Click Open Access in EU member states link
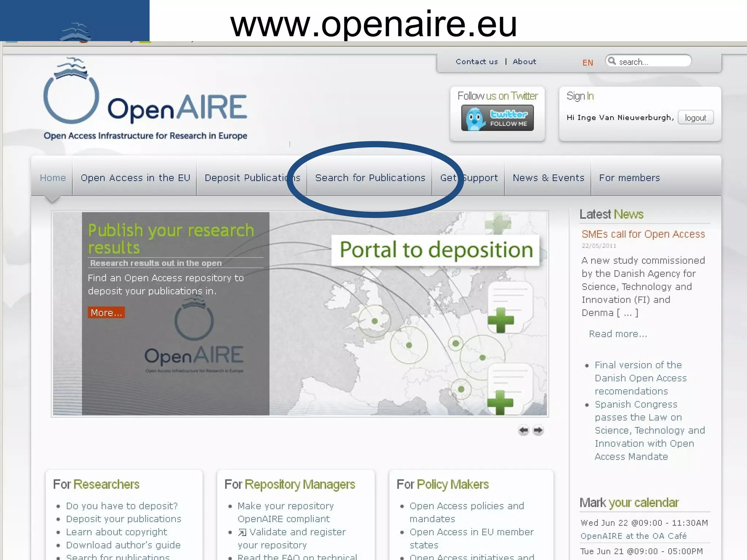The image size is (747, 560). pyautogui.click(x=472, y=538)
